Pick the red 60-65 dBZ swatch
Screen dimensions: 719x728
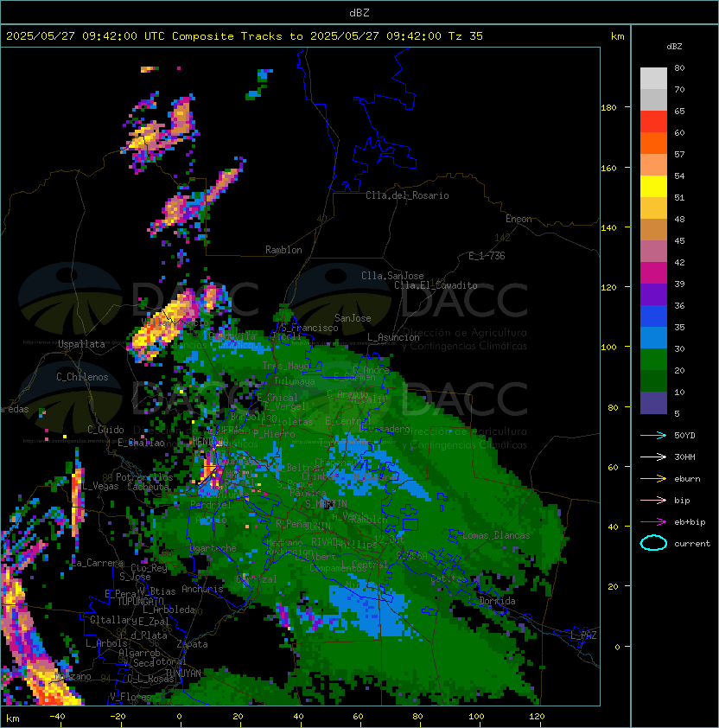point(653,122)
